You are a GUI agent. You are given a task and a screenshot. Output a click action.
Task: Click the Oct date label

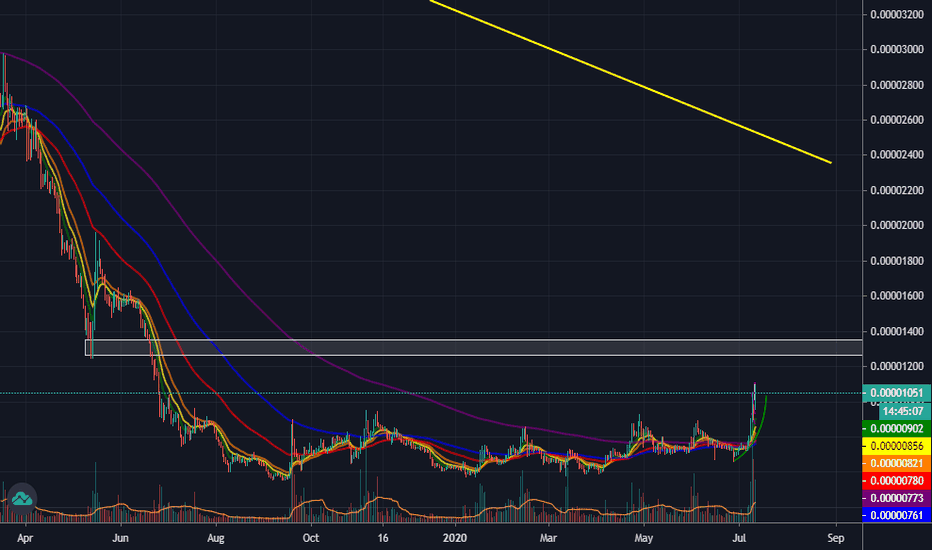pyautogui.click(x=311, y=538)
